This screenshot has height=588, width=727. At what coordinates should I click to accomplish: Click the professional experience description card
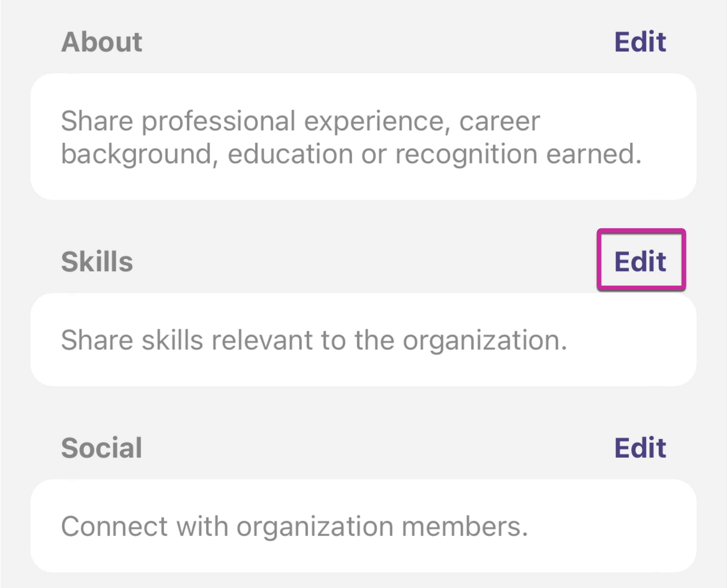tap(363, 137)
